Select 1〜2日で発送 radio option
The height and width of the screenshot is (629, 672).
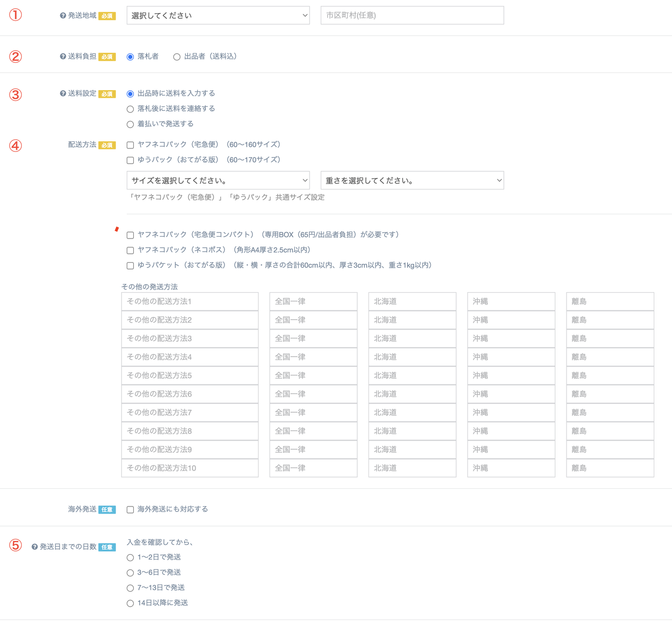(130, 558)
